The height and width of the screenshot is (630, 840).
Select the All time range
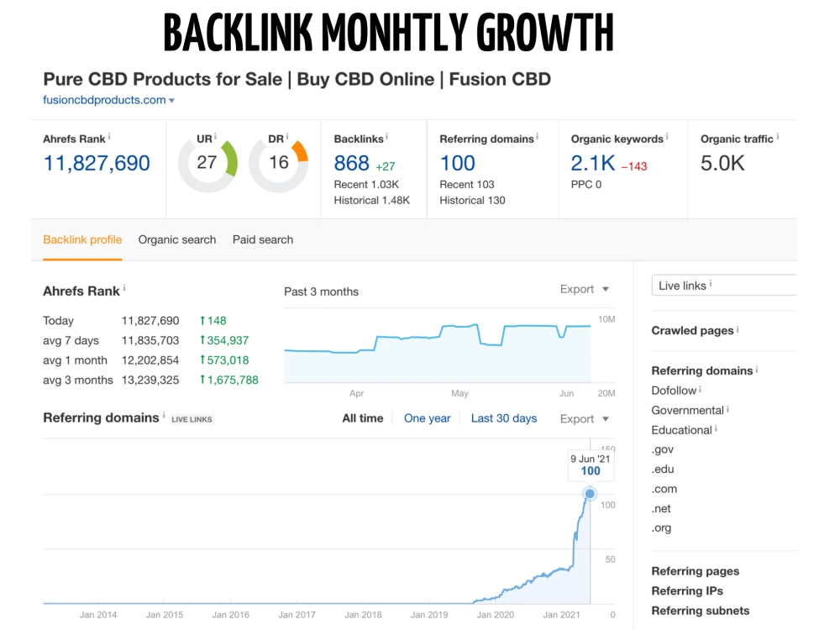click(x=363, y=418)
